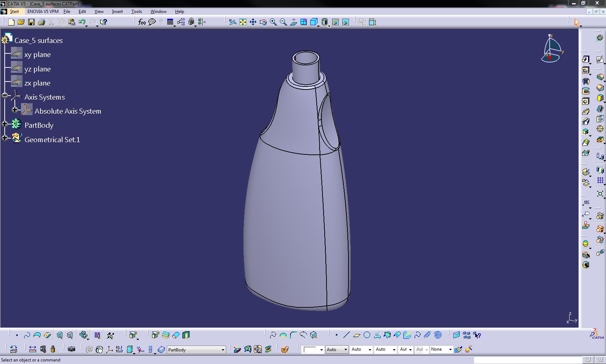Open the Tools menu

coord(137,12)
